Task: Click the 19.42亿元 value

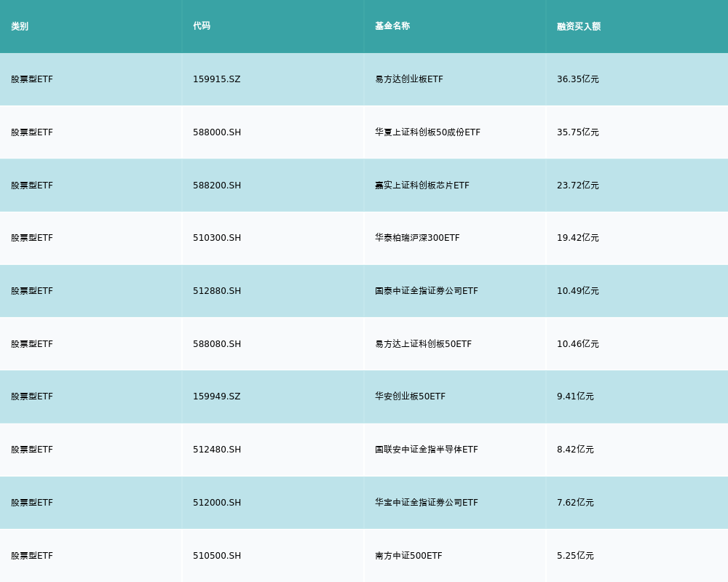Action: pos(577,238)
